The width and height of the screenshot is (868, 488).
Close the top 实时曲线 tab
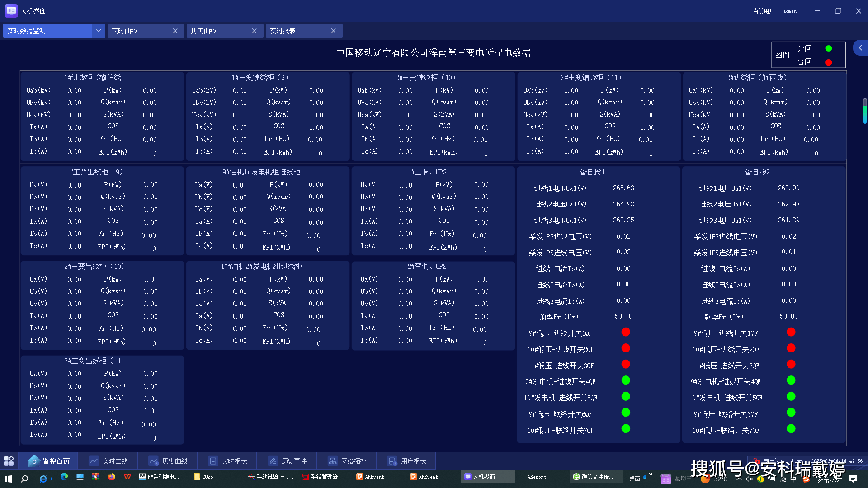(175, 31)
